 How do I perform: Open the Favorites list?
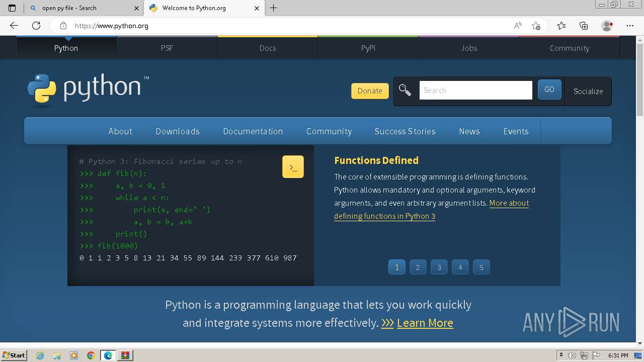pos(561,26)
